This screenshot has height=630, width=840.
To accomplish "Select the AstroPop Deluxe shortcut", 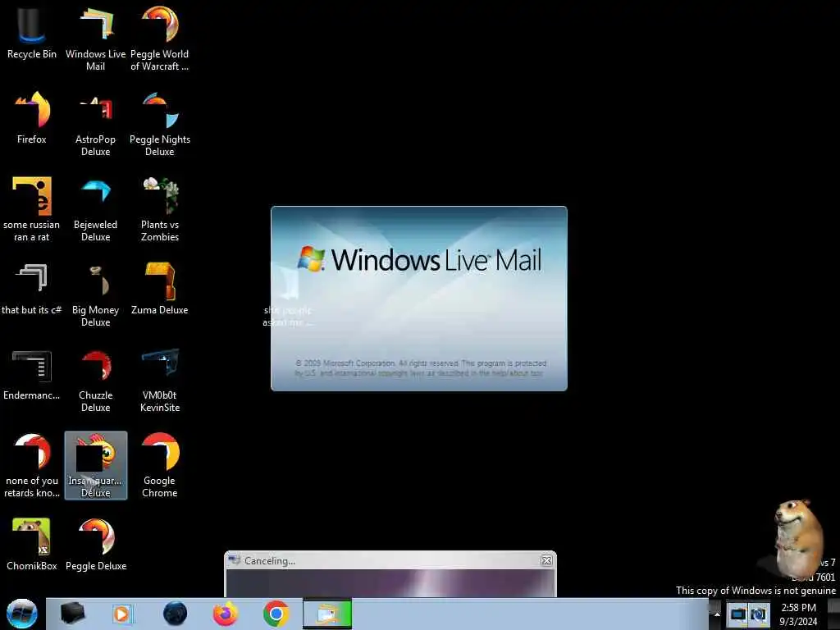I will click(x=95, y=125).
